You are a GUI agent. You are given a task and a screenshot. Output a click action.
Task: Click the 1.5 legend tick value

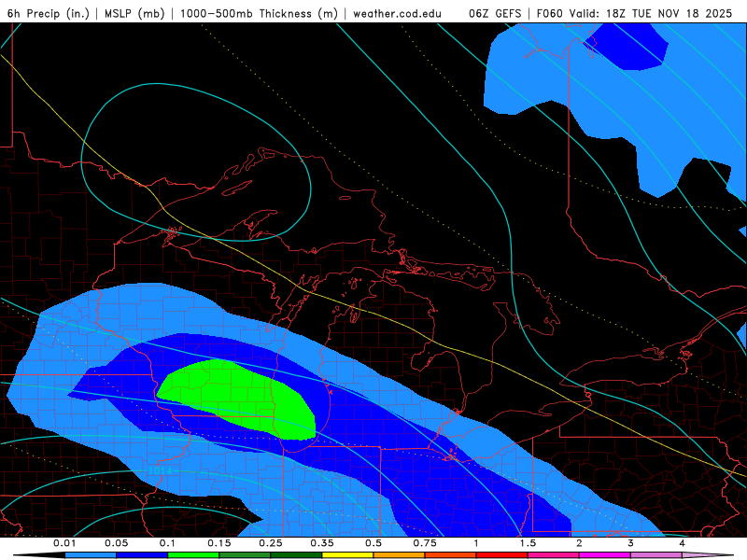[x=528, y=543]
